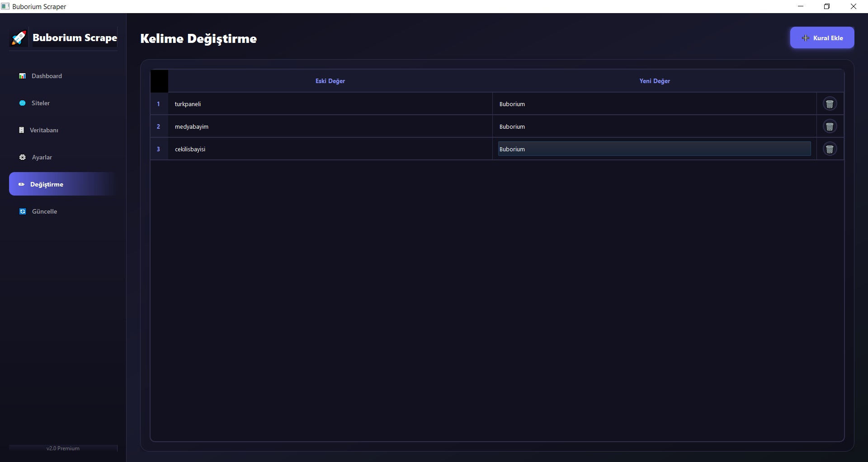
Task: Delete the turkpaneli rule with trash icon
Action: pos(830,104)
